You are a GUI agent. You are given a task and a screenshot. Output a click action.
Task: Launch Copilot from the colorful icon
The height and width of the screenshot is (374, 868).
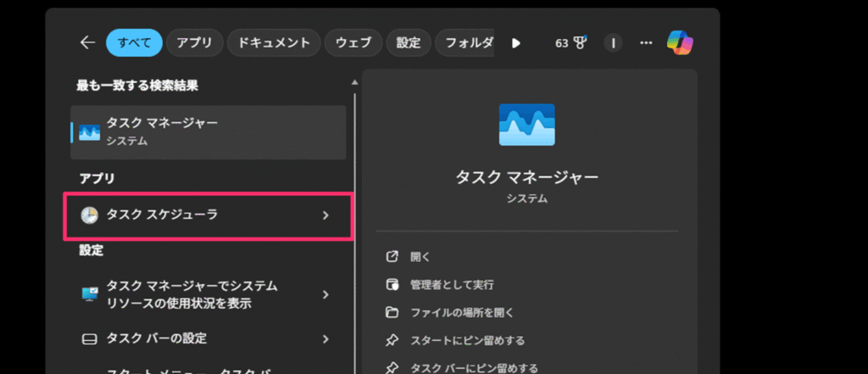point(681,42)
